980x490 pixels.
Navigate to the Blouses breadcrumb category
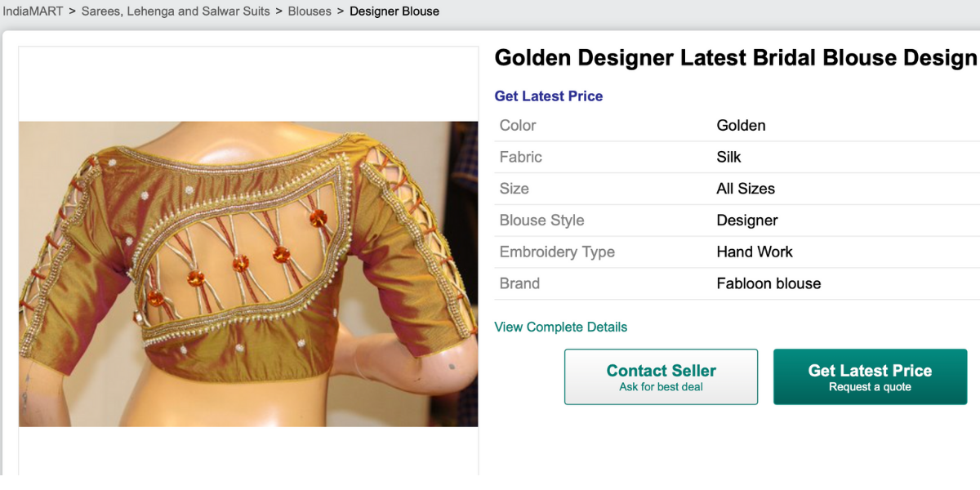310,11
